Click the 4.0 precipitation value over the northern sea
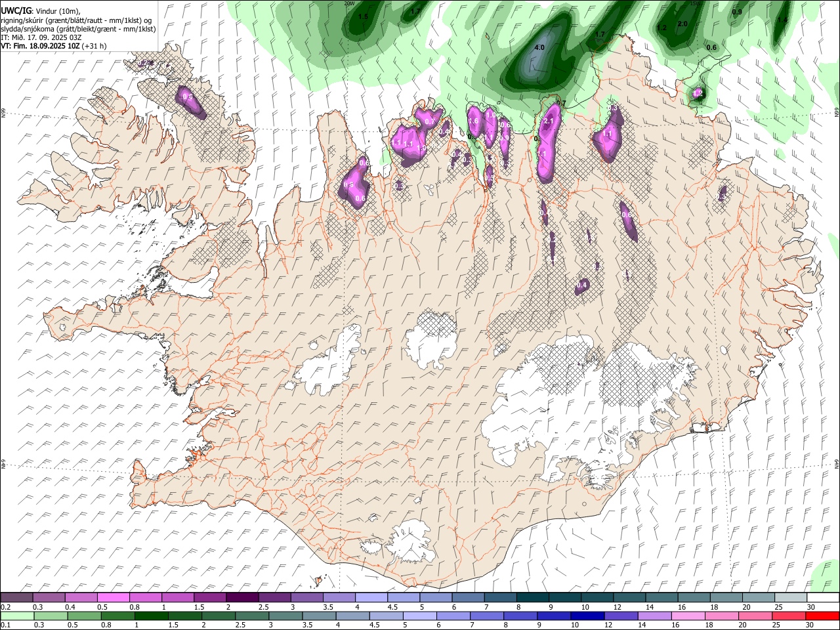840x630 pixels. (539, 48)
